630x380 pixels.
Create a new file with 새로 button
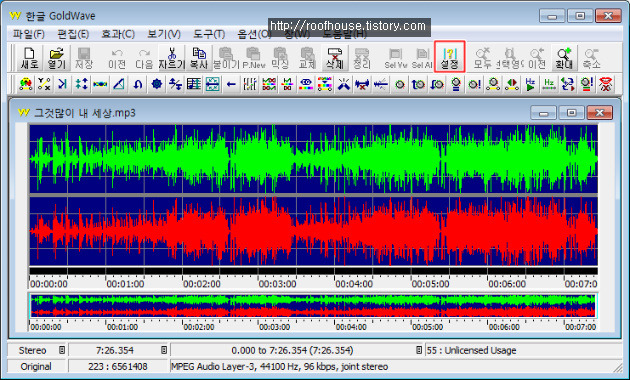click(x=29, y=58)
